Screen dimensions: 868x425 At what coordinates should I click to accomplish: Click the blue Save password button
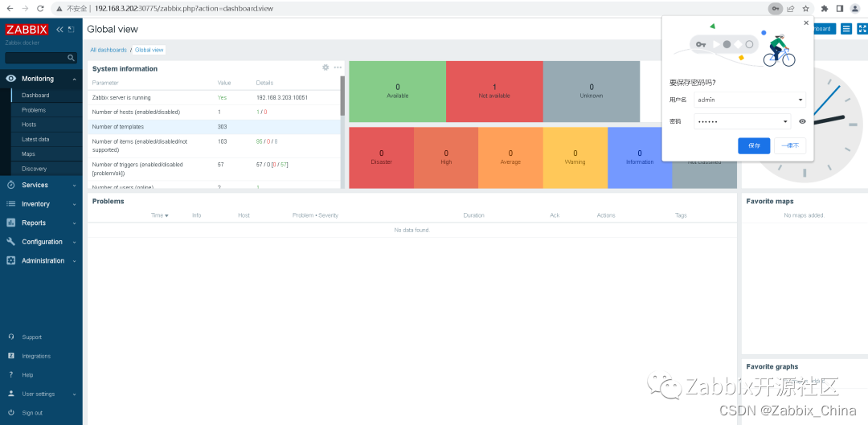coord(754,145)
